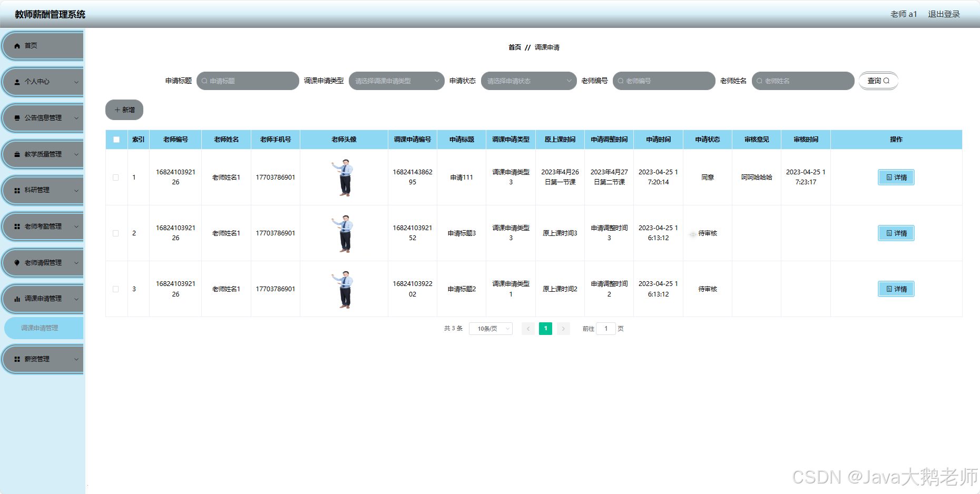
Task: Click 首页 breadcrumb link
Action: pyautogui.click(x=515, y=47)
